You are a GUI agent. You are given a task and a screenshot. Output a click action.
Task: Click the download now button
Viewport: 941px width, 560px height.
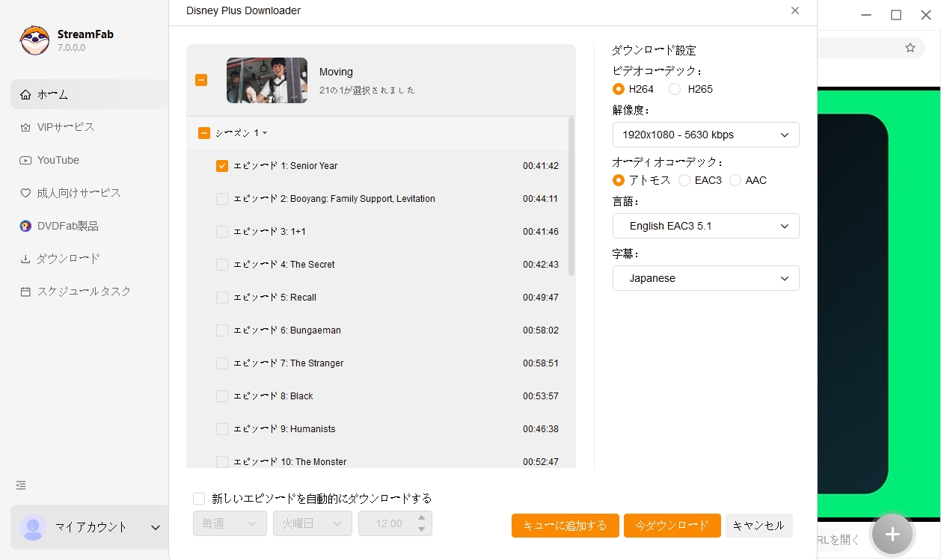click(672, 526)
